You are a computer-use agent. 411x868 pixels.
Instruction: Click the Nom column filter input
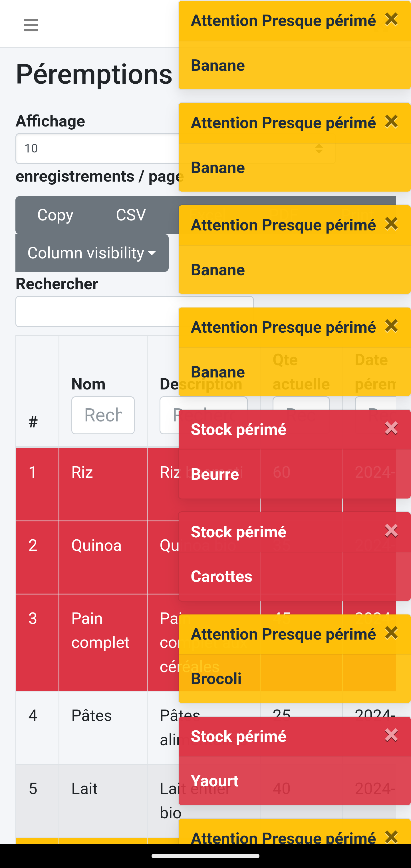pos(103,415)
